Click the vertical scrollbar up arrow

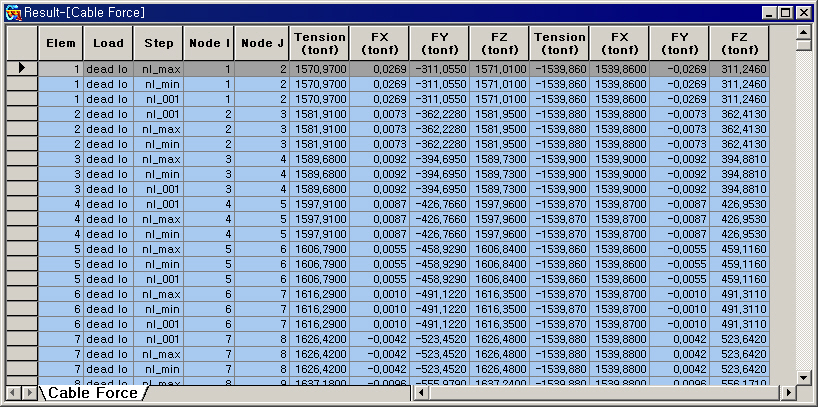pos(803,32)
